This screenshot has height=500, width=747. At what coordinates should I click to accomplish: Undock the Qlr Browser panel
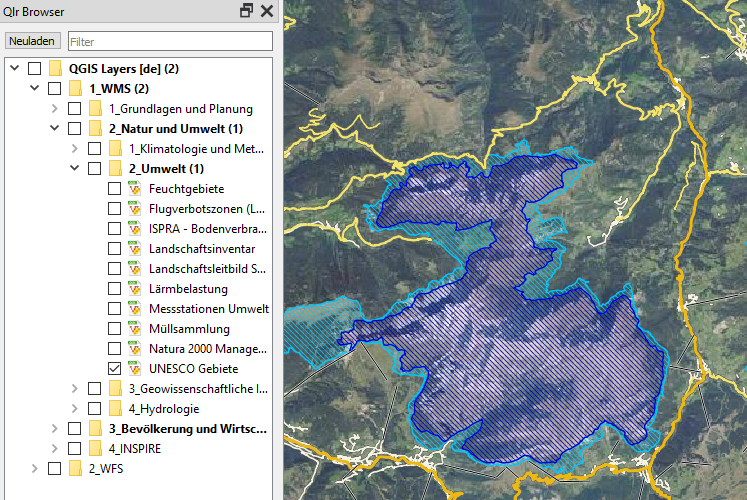247,11
